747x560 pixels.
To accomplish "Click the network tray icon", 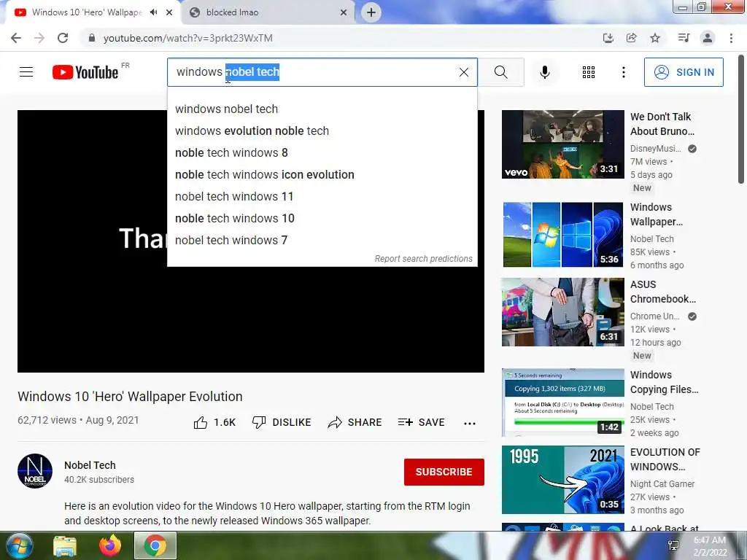I will (673, 545).
